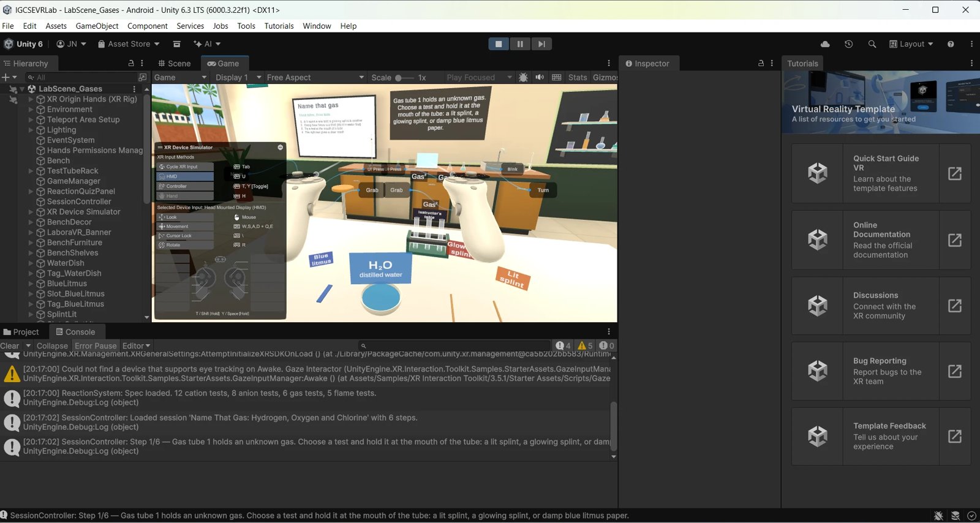Open global search magnifier icon
The width and height of the screenshot is (980, 523).
[872, 44]
